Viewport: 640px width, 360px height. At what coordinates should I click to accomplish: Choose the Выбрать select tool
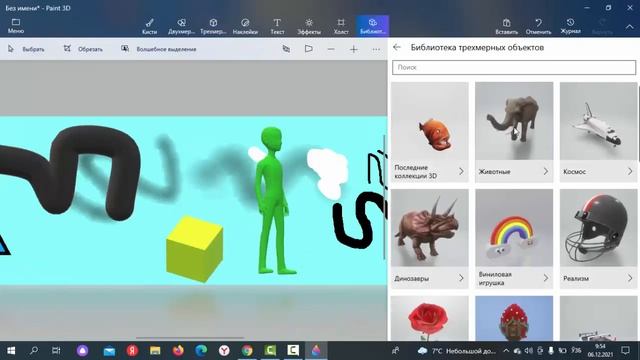pos(26,49)
